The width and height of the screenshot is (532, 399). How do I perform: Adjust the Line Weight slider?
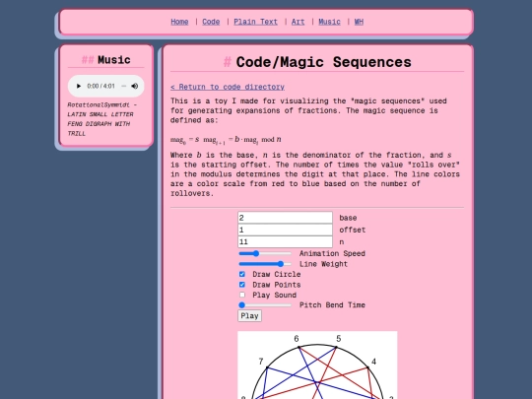pos(265,264)
